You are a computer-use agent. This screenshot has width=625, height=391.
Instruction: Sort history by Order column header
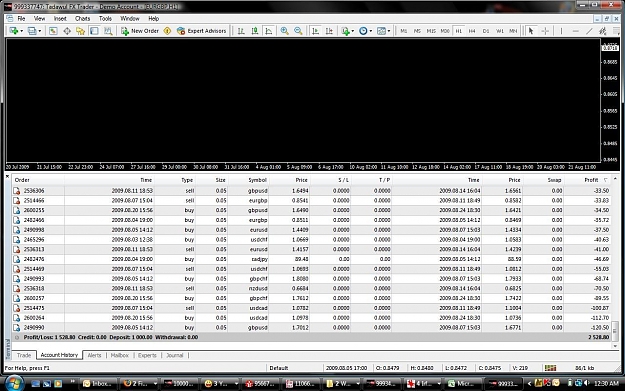click(x=22, y=180)
